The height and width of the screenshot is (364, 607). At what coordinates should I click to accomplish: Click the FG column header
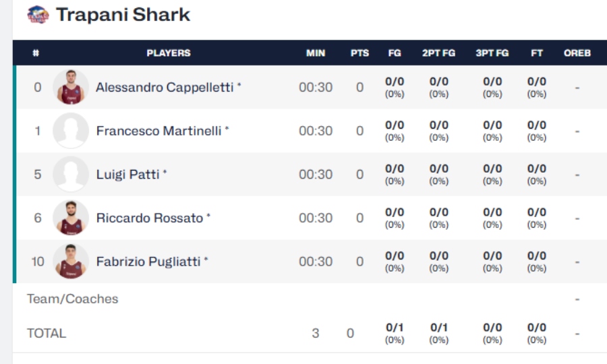coord(395,53)
